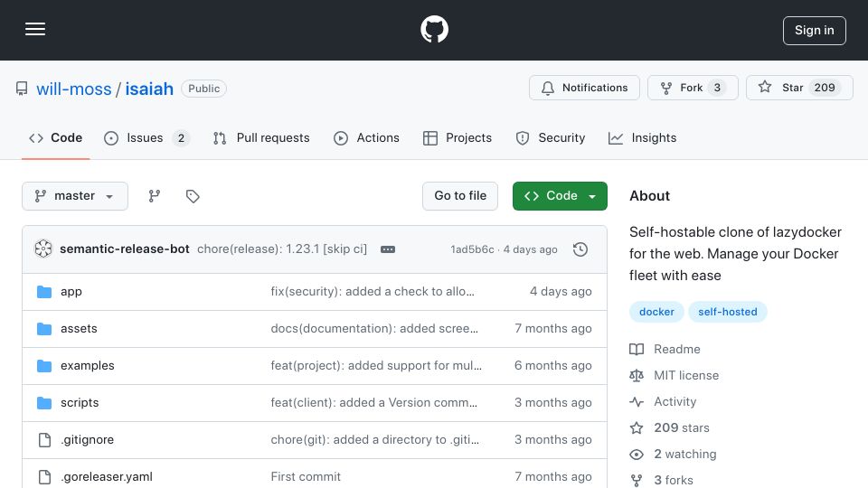The image size is (868, 488).
Task: Expand commit details ellipsis button
Action: 388,249
